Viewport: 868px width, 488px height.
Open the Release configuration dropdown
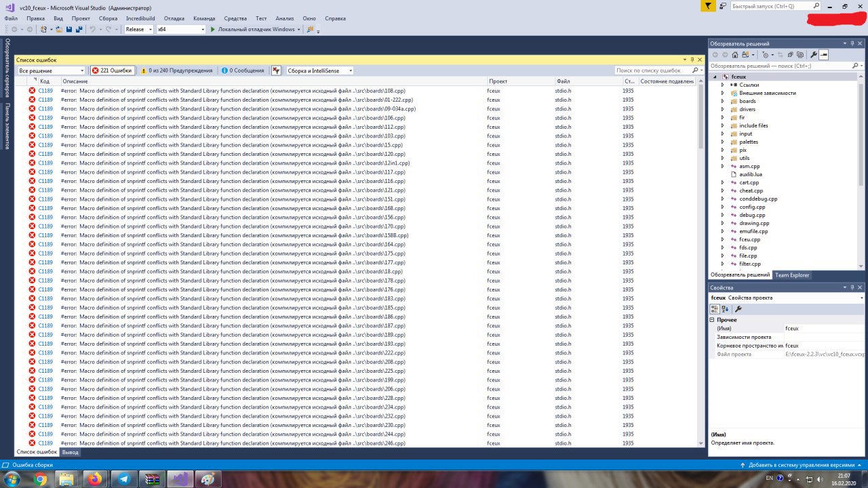[140, 29]
